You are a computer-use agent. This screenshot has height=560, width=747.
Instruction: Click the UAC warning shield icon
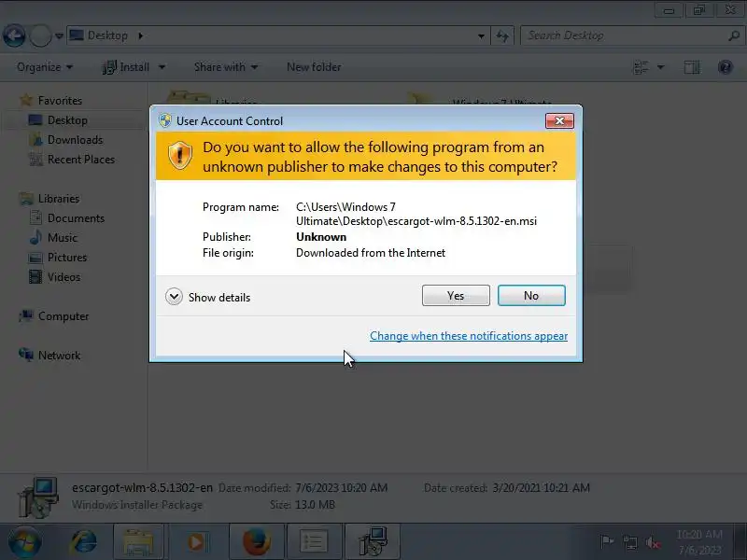(x=179, y=155)
